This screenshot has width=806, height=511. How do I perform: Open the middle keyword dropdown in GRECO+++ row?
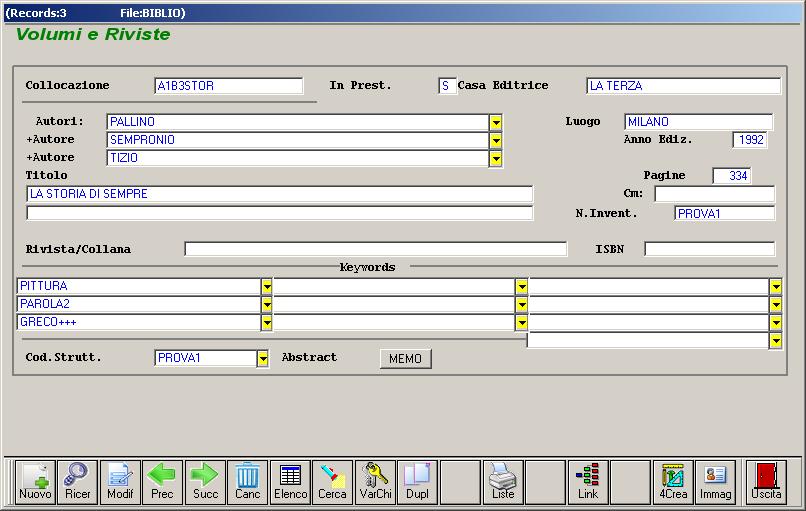(521, 322)
